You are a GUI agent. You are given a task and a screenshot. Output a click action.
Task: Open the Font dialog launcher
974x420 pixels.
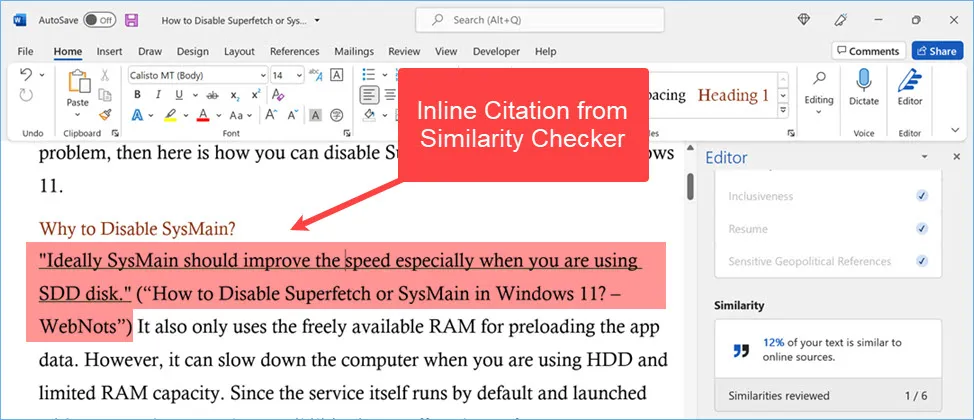[347, 133]
